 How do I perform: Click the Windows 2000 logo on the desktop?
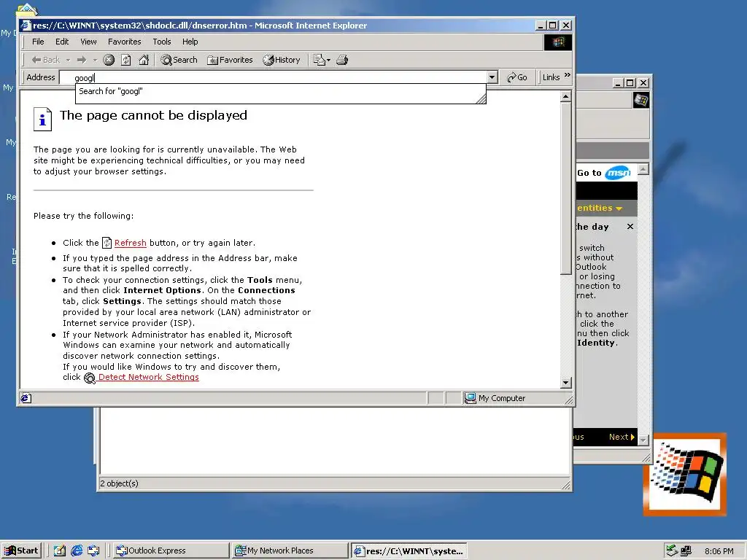coord(685,474)
